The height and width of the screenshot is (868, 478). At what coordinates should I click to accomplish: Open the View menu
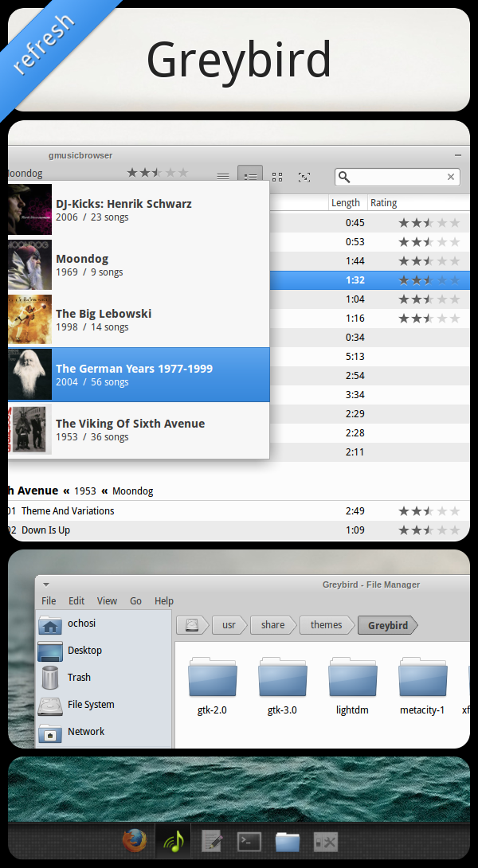[107, 601]
